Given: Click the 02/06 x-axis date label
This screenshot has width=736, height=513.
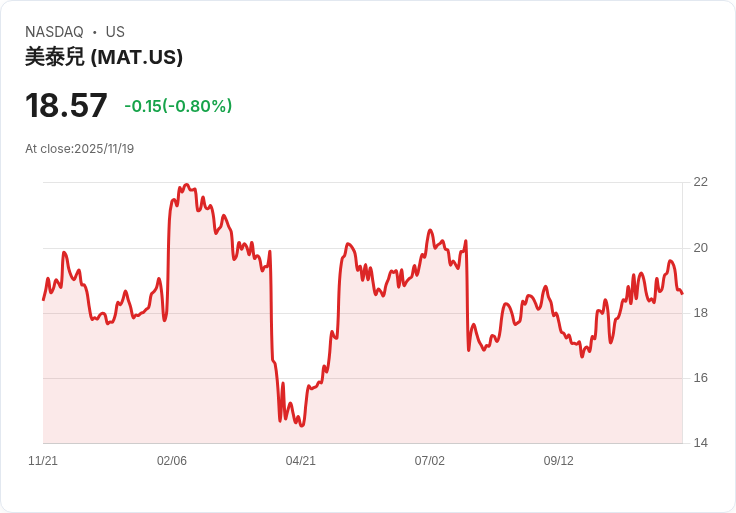Looking at the screenshot, I should [172, 460].
